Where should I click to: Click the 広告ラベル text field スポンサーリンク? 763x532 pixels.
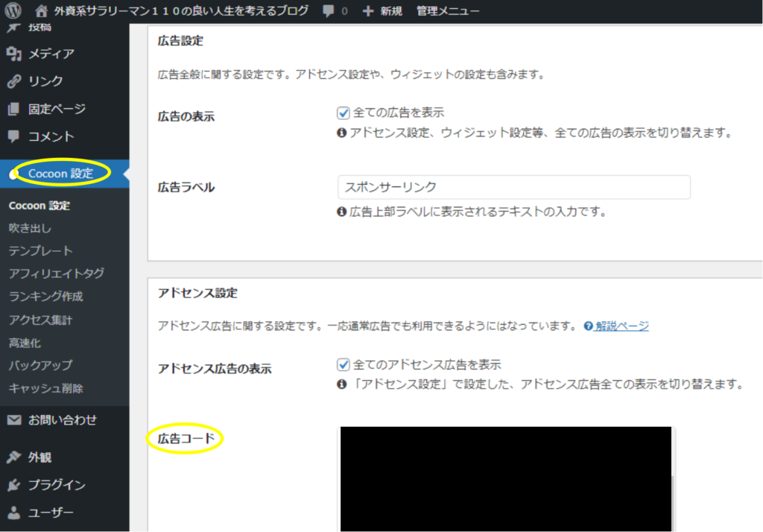click(514, 188)
